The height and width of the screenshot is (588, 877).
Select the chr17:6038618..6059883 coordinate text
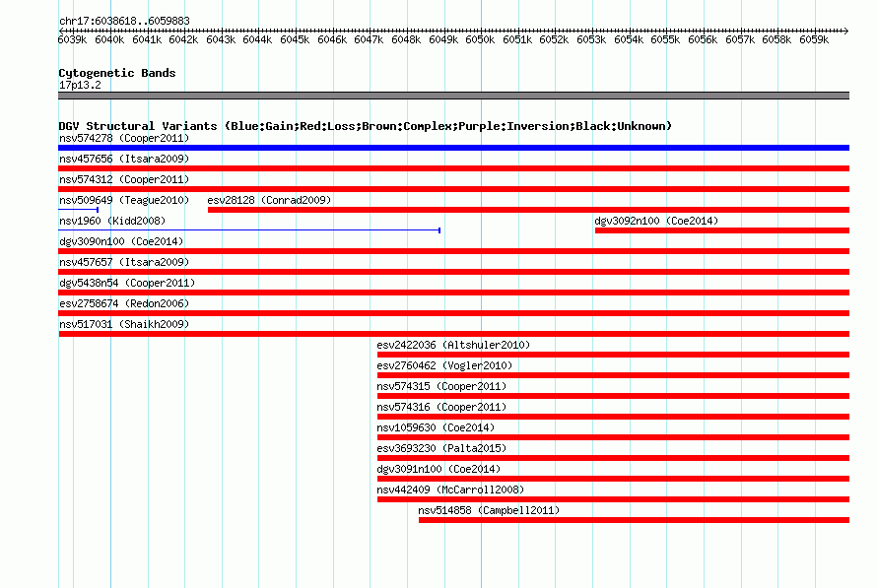[124, 21]
